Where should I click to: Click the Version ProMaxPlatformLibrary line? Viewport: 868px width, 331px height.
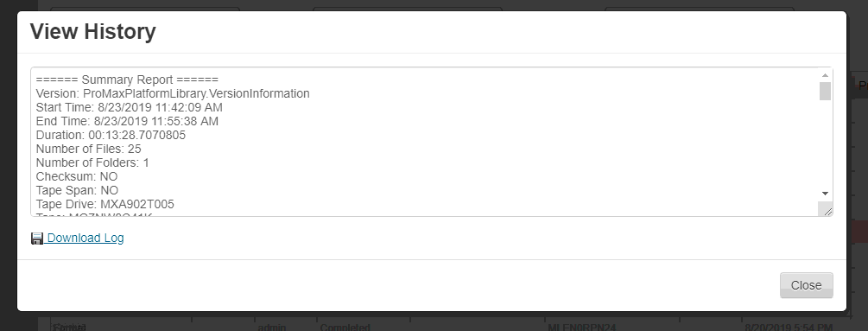[x=173, y=93]
